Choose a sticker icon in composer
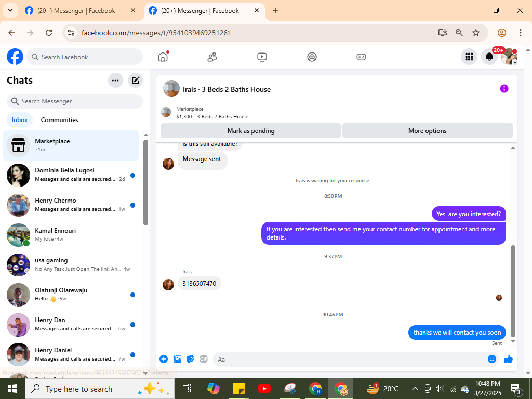 tap(190, 359)
